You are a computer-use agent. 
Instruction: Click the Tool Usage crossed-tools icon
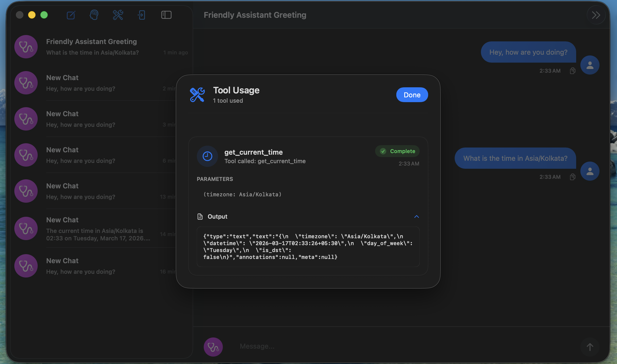(197, 95)
